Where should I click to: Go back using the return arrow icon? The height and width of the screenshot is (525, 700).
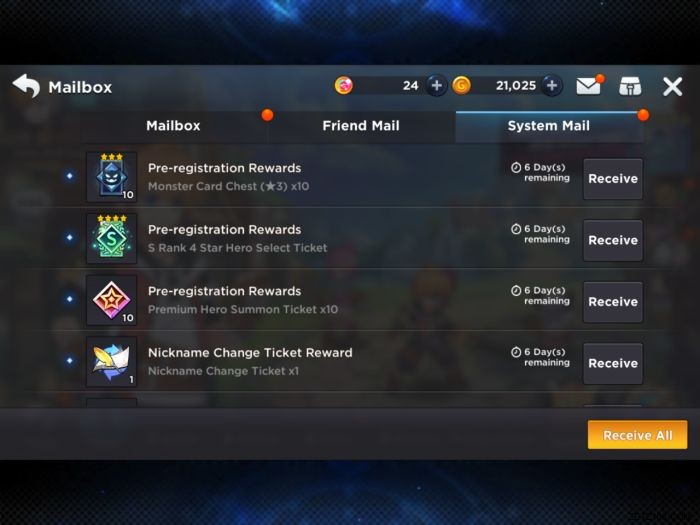(x=26, y=86)
